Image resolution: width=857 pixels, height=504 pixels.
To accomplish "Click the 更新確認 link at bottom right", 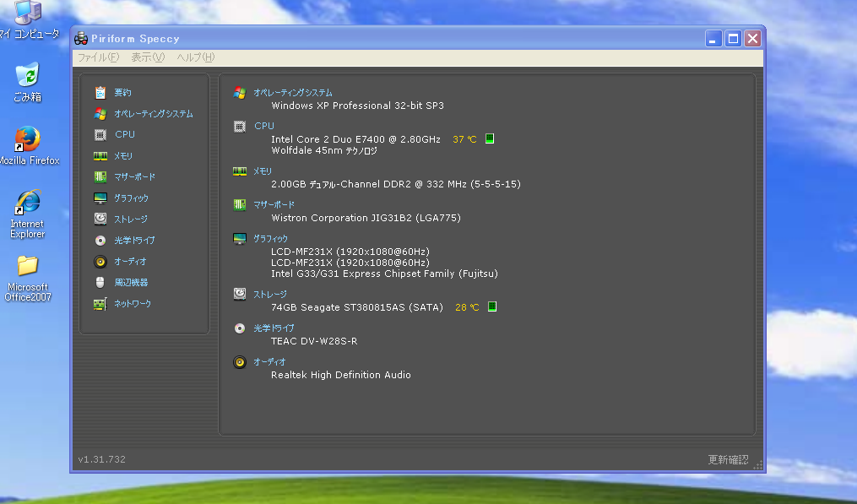I will pyautogui.click(x=728, y=459).
